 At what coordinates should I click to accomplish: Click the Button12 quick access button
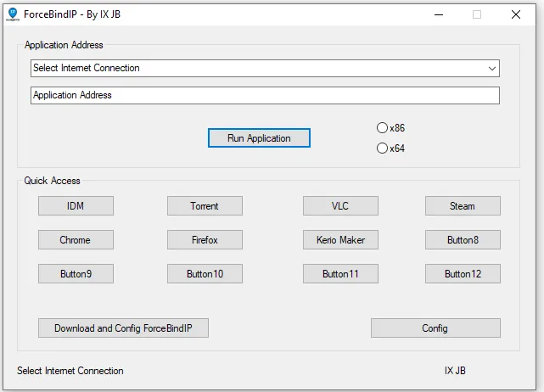tap(463, 274)
